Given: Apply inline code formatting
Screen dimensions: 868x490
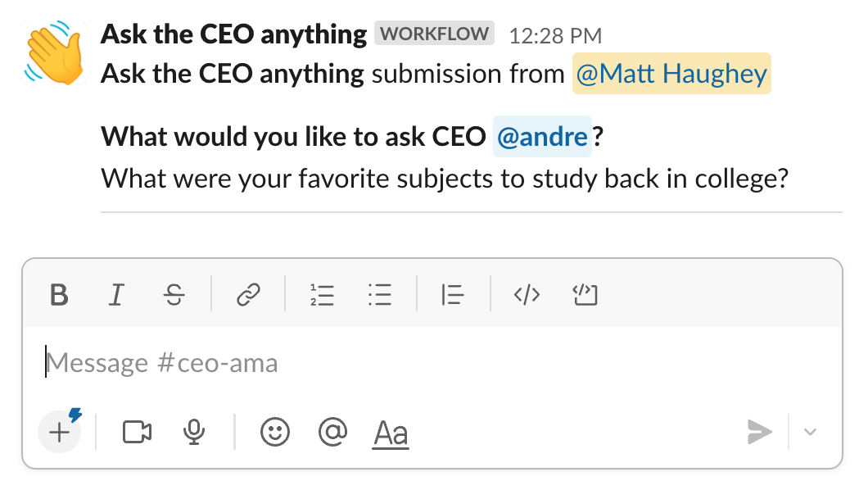Looking at the screenshot, I should [x=527, y=294].
